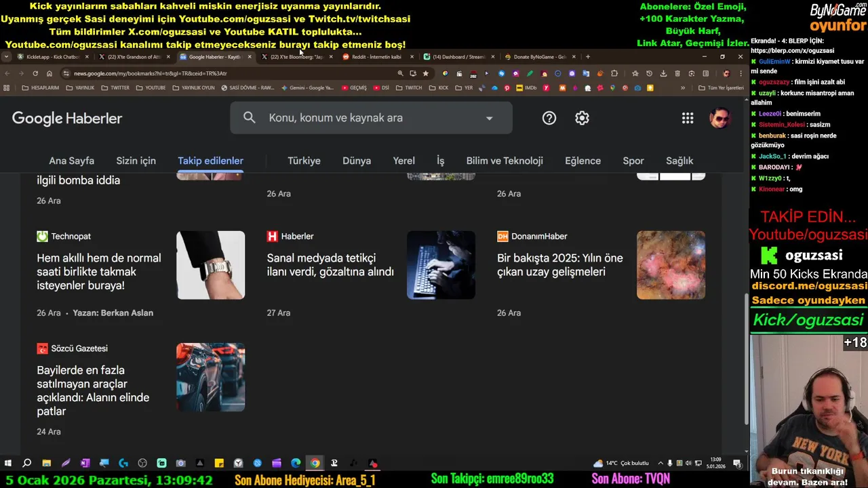Viewport: 868px width, 488px height.
Task: Show hidden system tray icons
Action: coord(660,464)
